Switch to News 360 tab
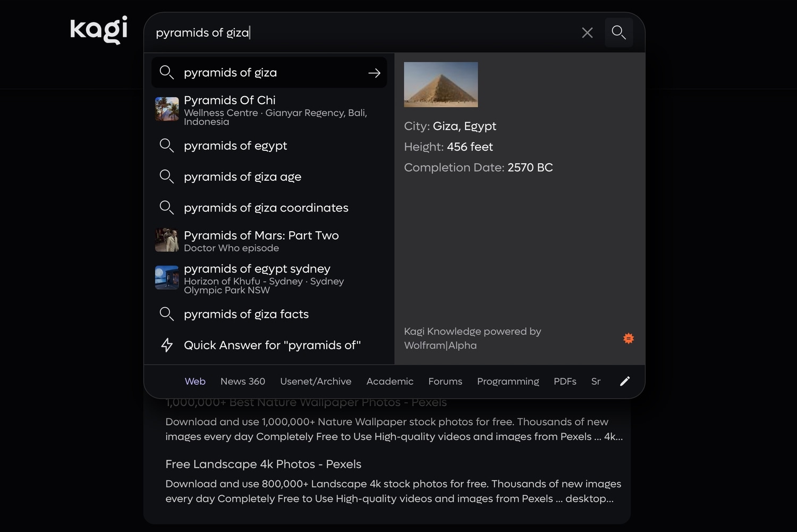 click(x=243, y=382)
